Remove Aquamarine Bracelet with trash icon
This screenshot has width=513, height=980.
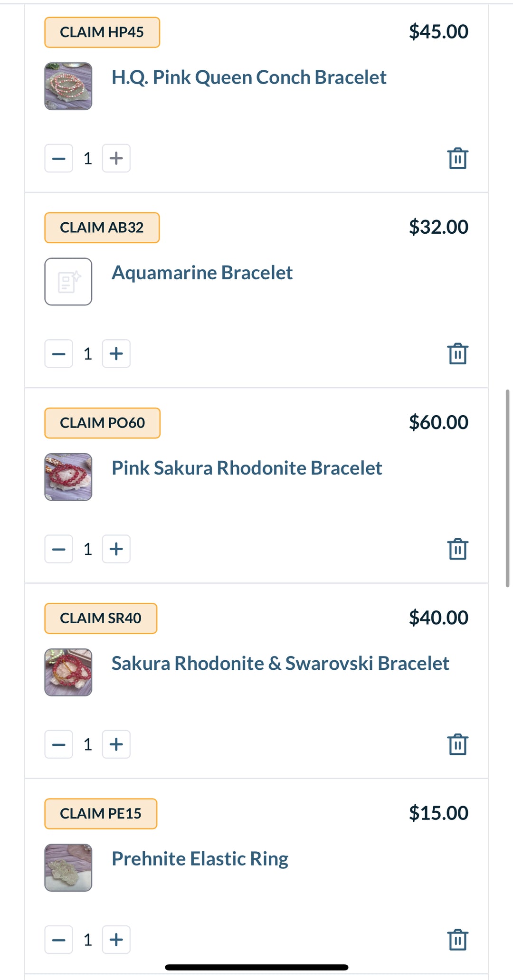pyautogui.click(x=457, y=353)
